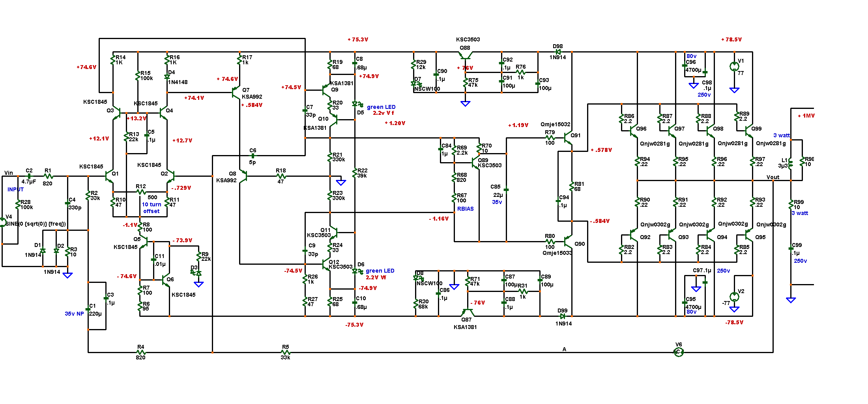Click the Q92 Qnjw0302g output transistor
This screenshot has height=404, width=868.
tap(633, 235)
